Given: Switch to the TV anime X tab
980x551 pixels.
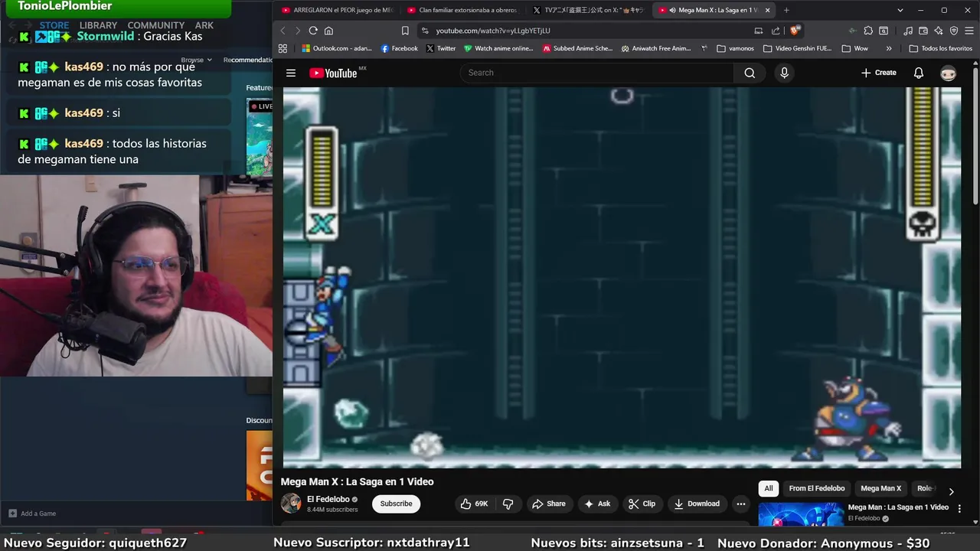Looking at the screenshot, I should pos(588,10).
